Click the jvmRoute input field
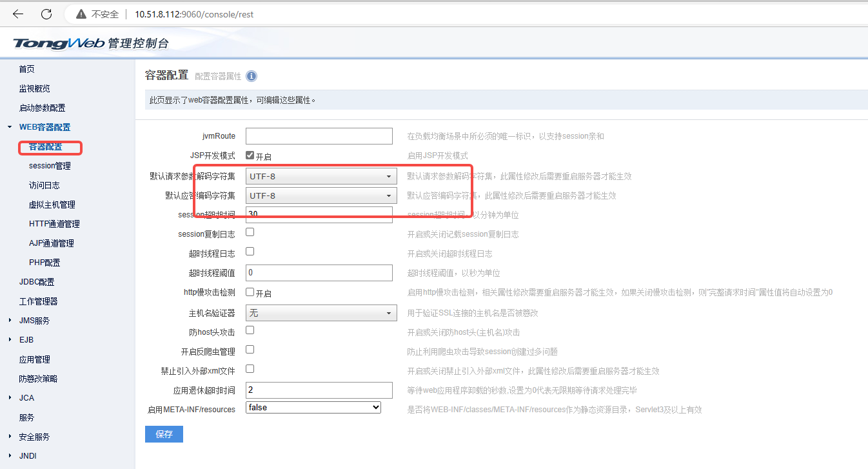Screen dimensions: 868x469 [x=319, y=136]
